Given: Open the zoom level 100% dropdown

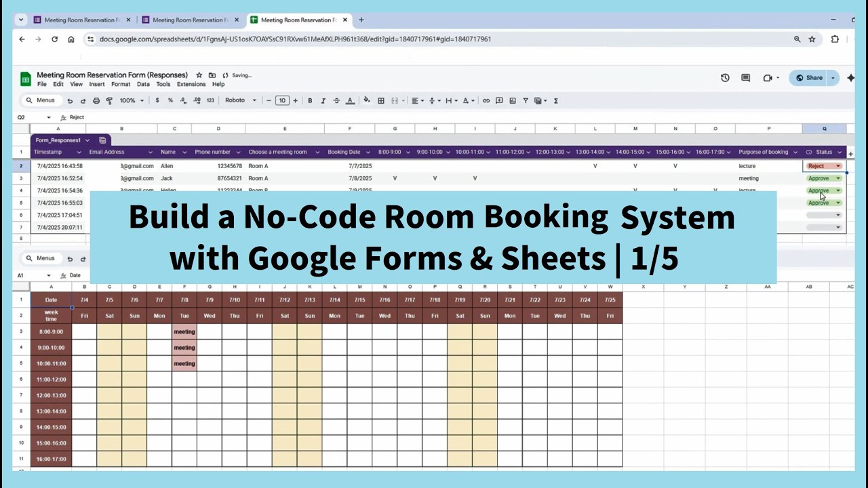Looking at the screenshot, I should pyautogui.click(x=132, y=100).
